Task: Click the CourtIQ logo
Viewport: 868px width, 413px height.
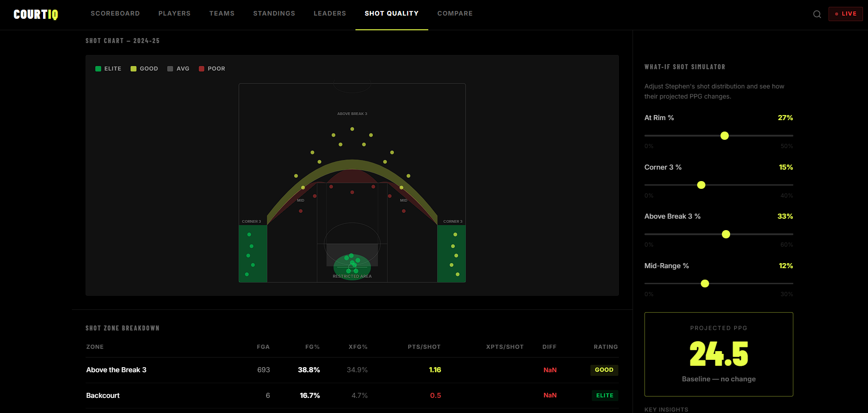Action: click(36, 15)
